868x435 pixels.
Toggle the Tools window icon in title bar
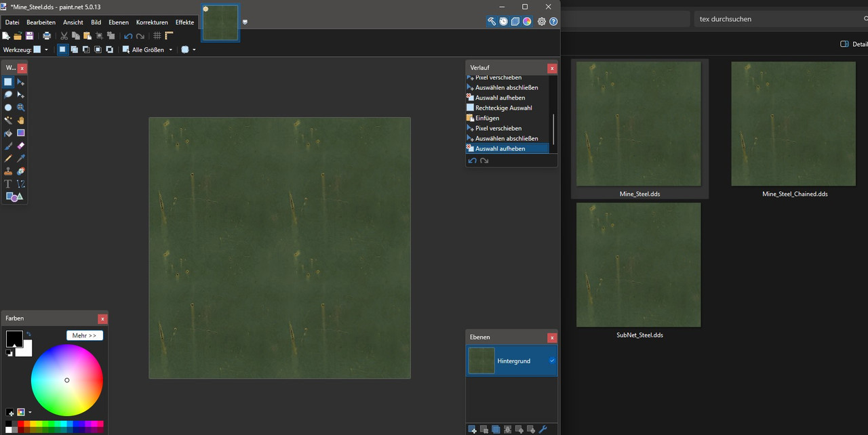point(492,22)
